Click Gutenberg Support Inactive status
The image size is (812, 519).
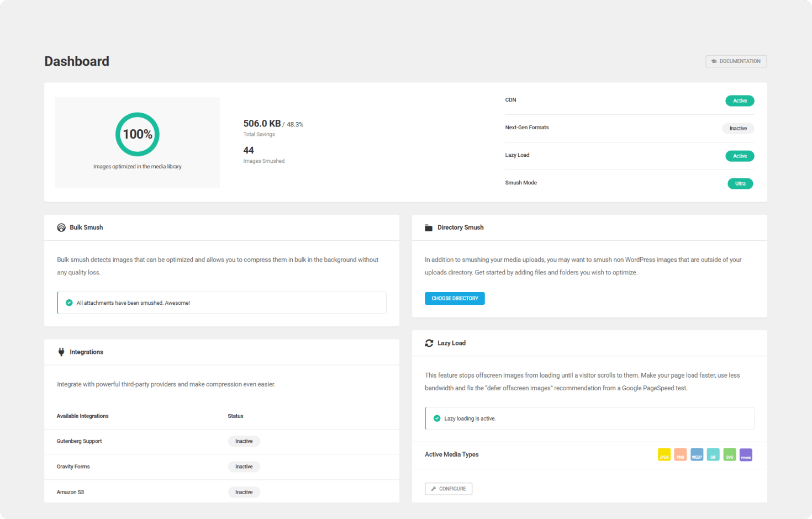point(244,442)
